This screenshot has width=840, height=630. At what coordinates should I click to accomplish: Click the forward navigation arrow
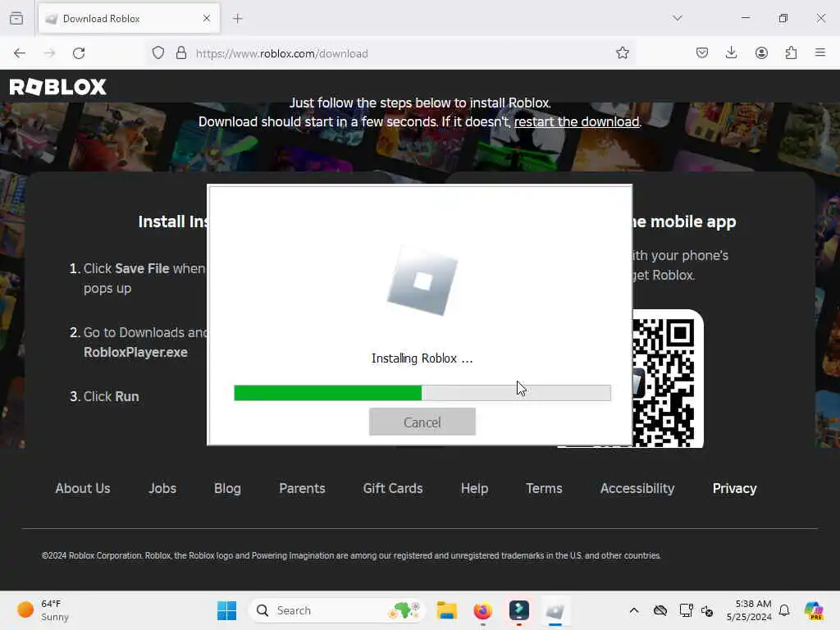pyautogui.click(x=49, y=53)
